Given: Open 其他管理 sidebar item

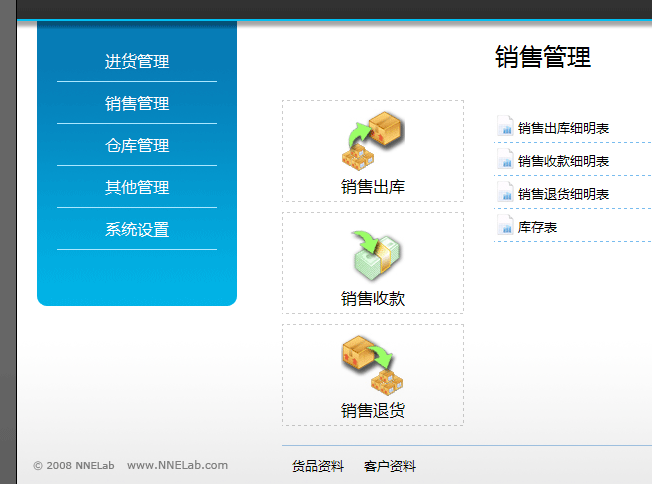Looking at the screenshot, I should tap(137, 188).
